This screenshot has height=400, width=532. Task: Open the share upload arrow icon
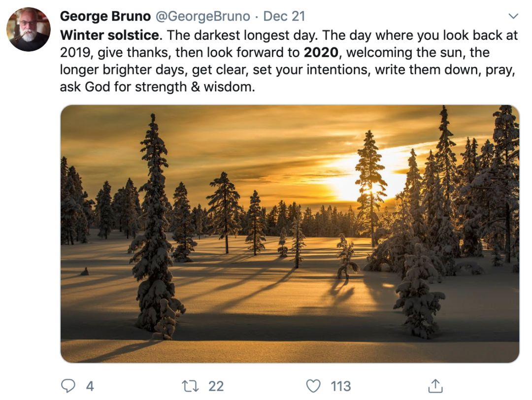point(435,386)
